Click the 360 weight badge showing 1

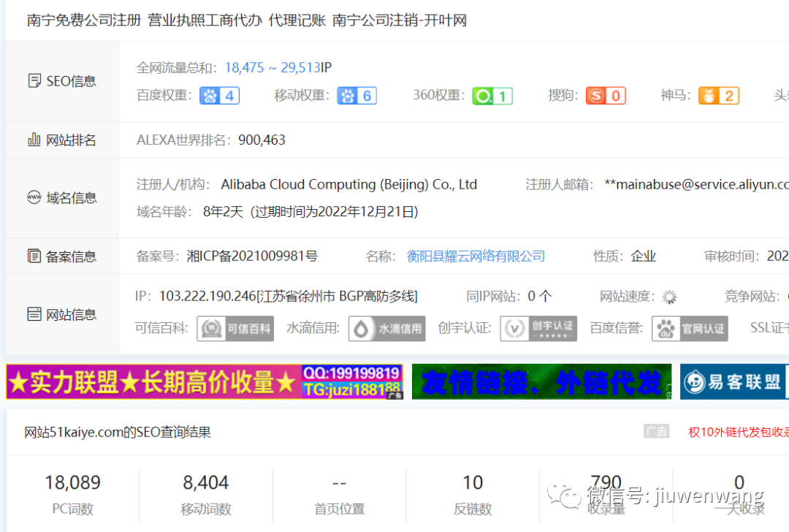click(492, 96)
